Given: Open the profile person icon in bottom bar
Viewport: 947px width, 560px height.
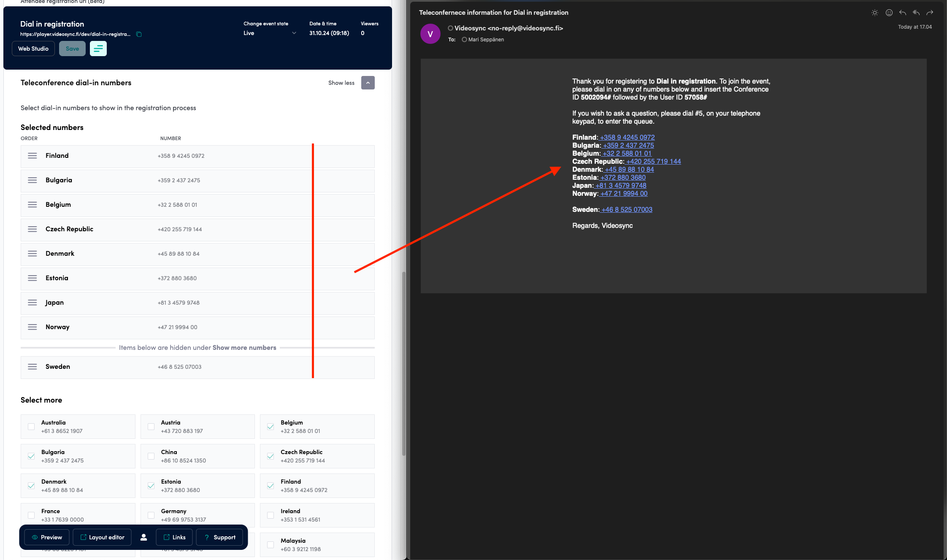Looking at the screenshot, I should click(143, 537).
